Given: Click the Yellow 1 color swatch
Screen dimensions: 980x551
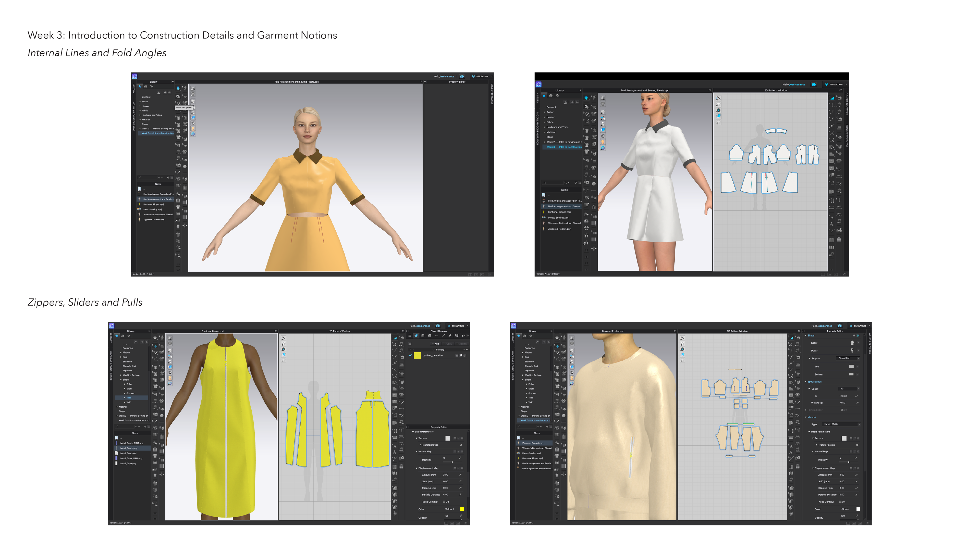Looking at the screenshot, I should [462, 509].
